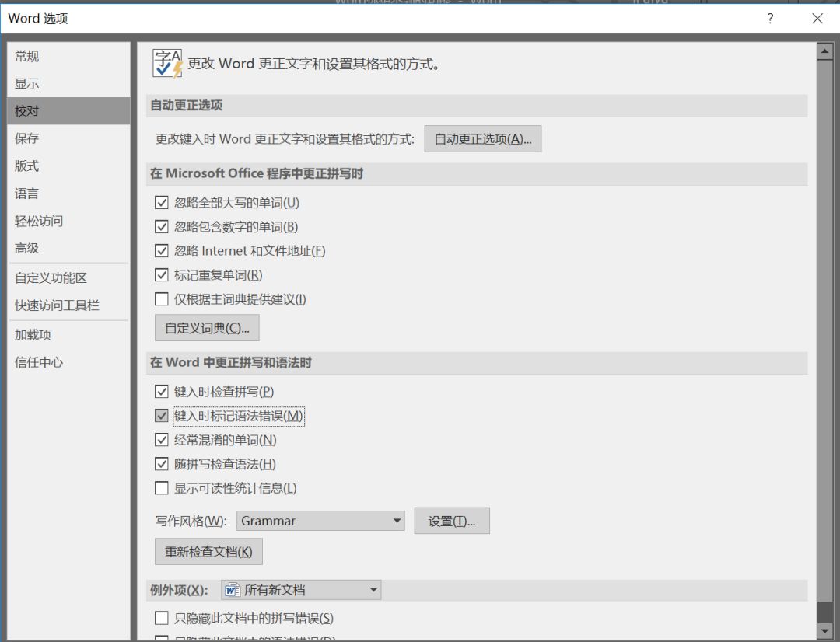Enable 显示可读性统计信息

[161, 488]
